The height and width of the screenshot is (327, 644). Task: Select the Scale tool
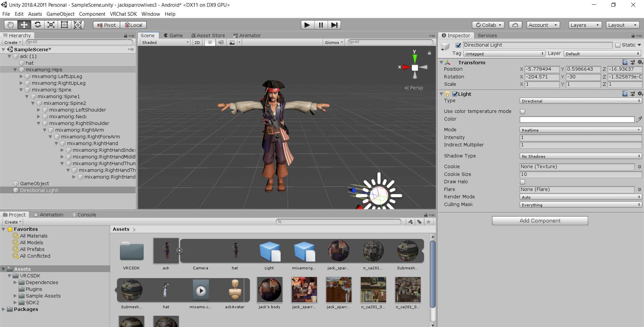[51, 25]
